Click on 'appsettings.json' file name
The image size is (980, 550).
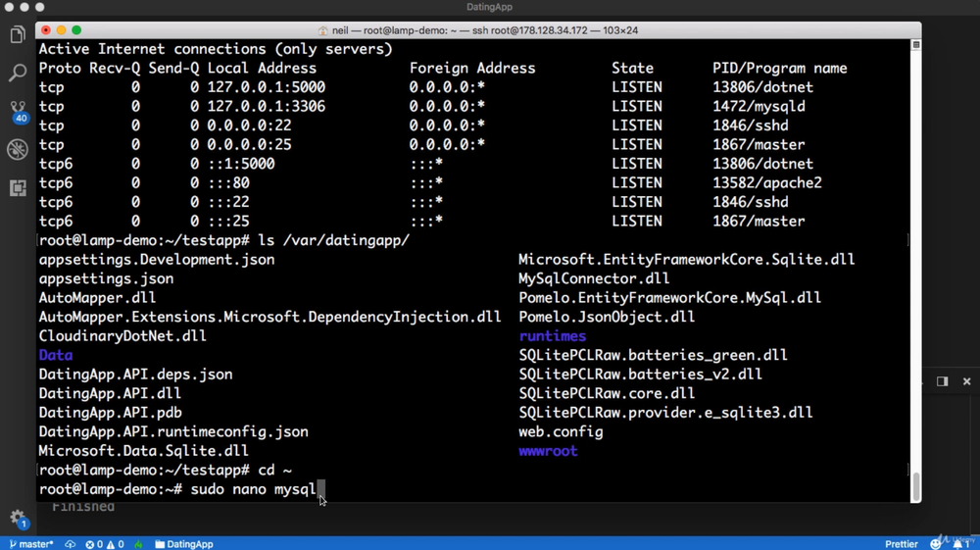[x=106, y=278]
